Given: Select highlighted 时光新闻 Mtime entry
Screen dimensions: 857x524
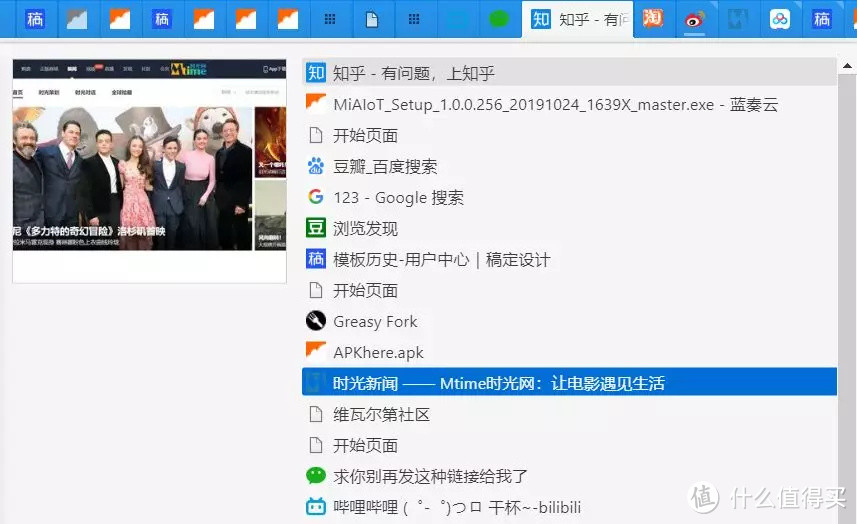Looking at the screenshot, I should pos(569,381).
